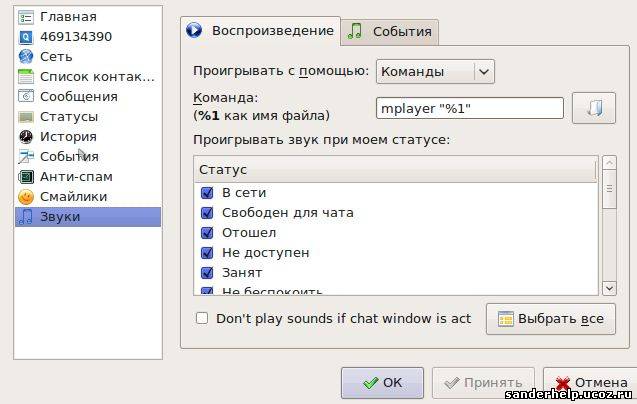This screenshot has height=404, width=637.
Task: Open the История clock icon entry
Action: pos(26,137)
